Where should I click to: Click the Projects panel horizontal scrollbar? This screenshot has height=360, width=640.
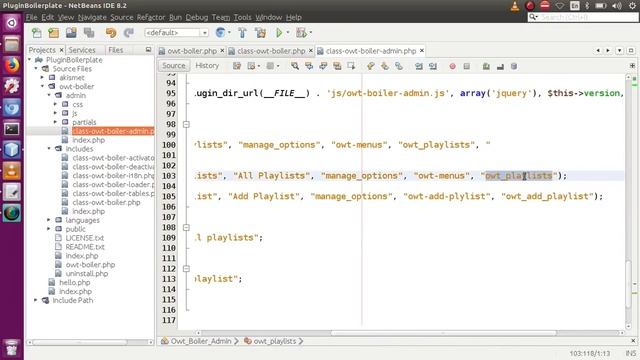(80, 342)
